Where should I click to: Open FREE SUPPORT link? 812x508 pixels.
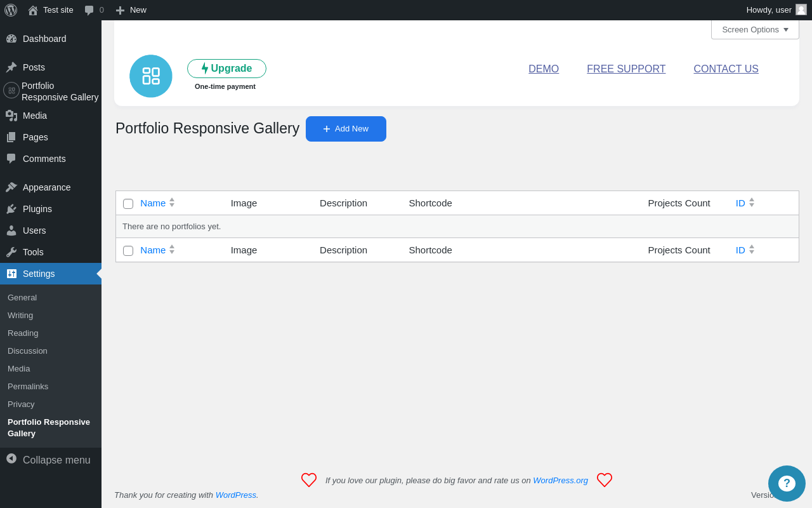pyautogui.click(x=626, y=69)
